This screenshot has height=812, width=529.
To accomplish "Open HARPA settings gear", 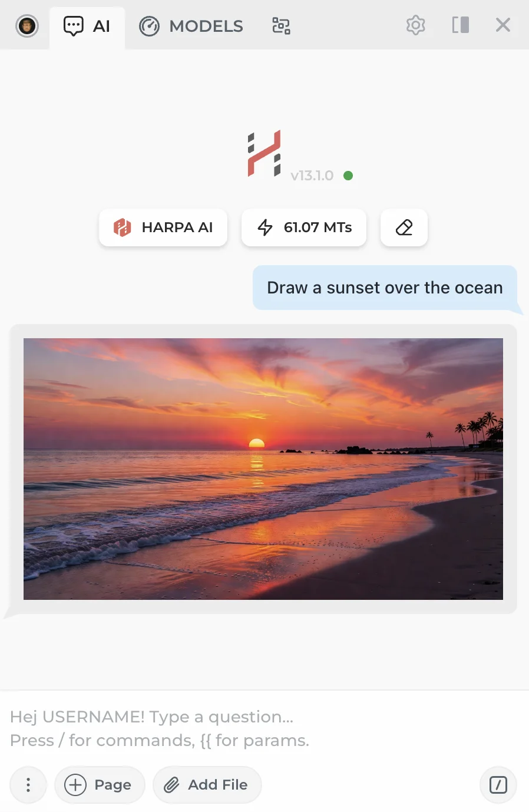I will coord(416,25).
